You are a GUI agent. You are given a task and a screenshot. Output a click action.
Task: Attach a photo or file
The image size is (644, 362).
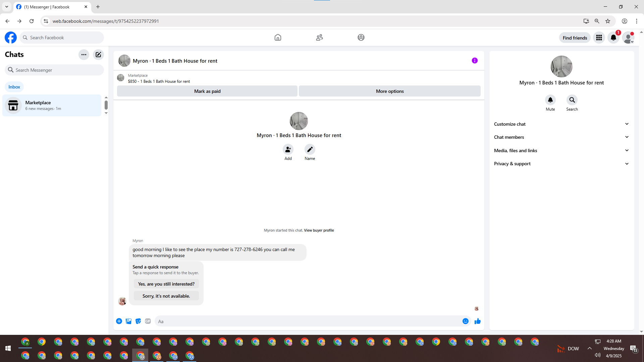tap(129, 321)
